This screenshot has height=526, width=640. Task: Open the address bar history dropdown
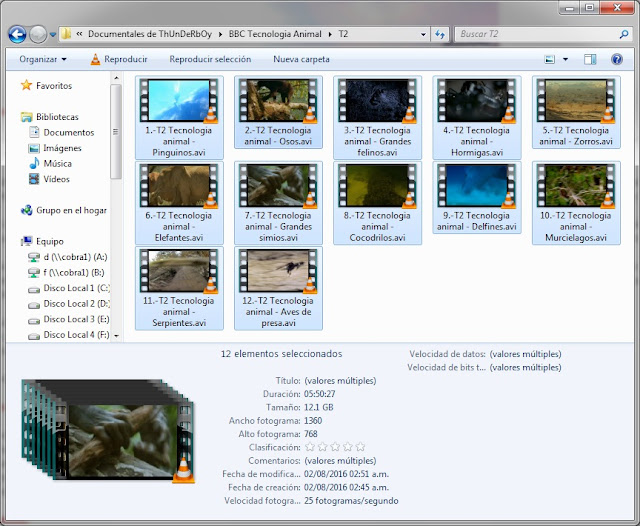(423, 34)
